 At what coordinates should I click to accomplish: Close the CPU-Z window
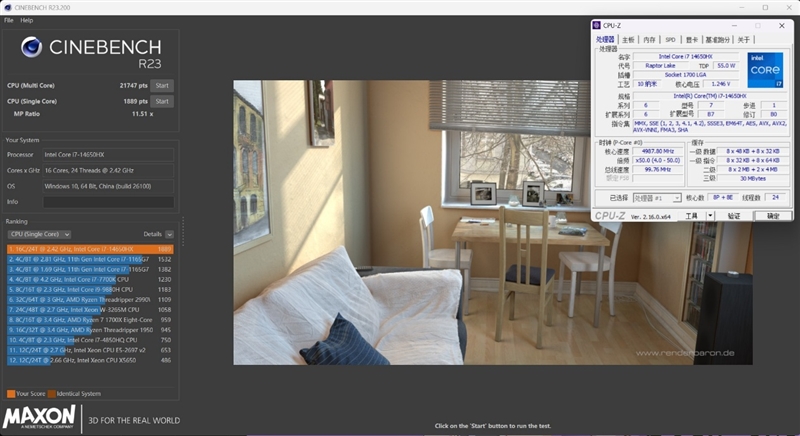(x=782, y=25)
